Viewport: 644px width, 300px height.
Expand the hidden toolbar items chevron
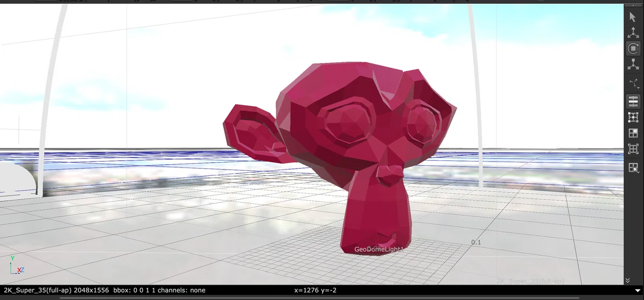(x=627, y=281)
